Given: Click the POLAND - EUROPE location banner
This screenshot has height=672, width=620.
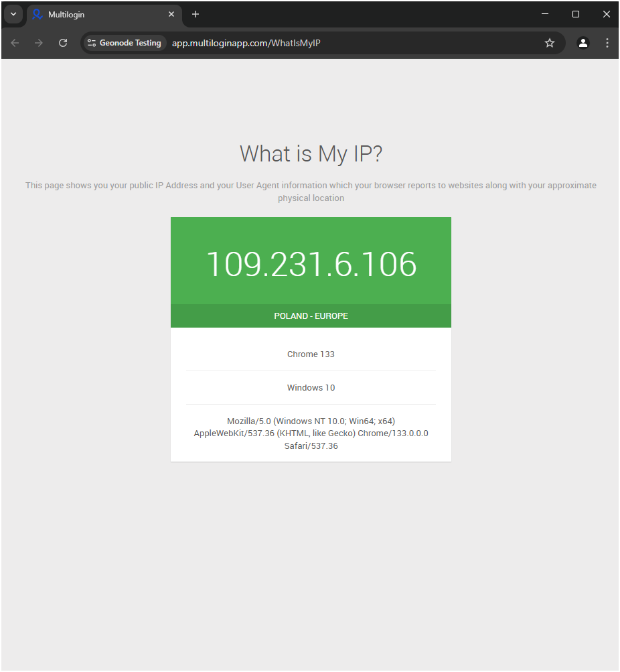Looking at the screenshot, I should tap(311, 316).
